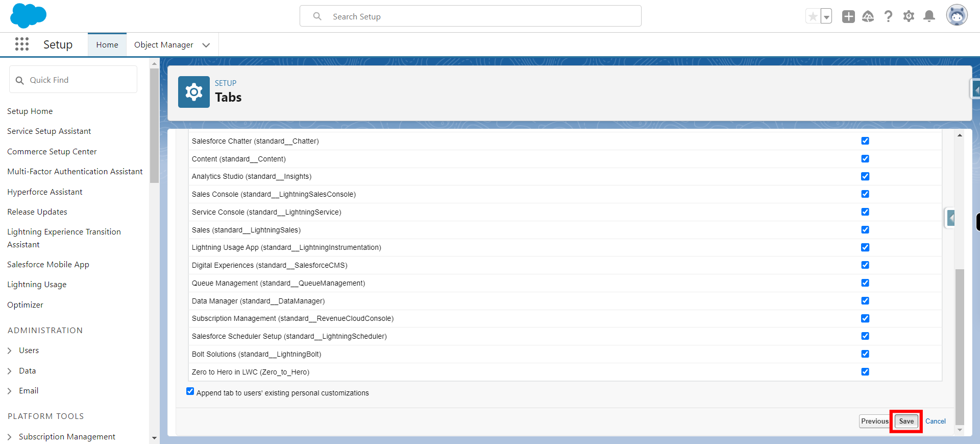Toggle the Analytics Studio checkbox
Image resolution: width=980 pixels, height=444 pixels.
[x=865, y=176]
